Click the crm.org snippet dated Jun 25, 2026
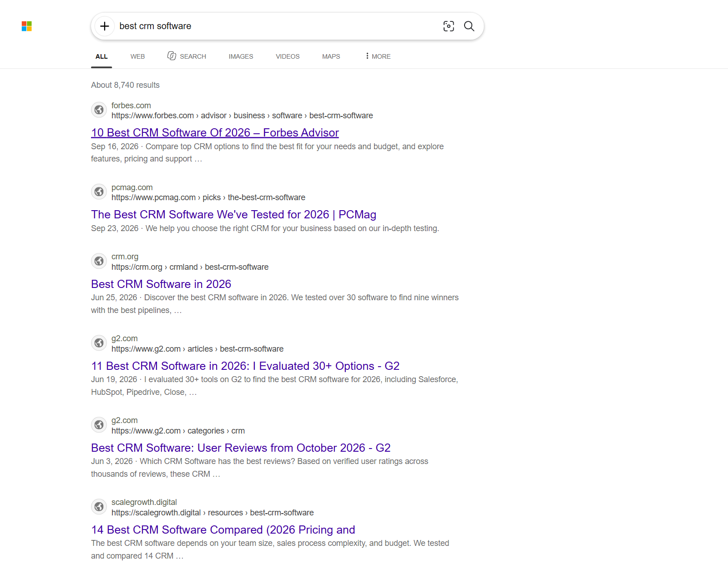Screen dimensions: 728x580 pyautogui.click(x=275, y=304)
